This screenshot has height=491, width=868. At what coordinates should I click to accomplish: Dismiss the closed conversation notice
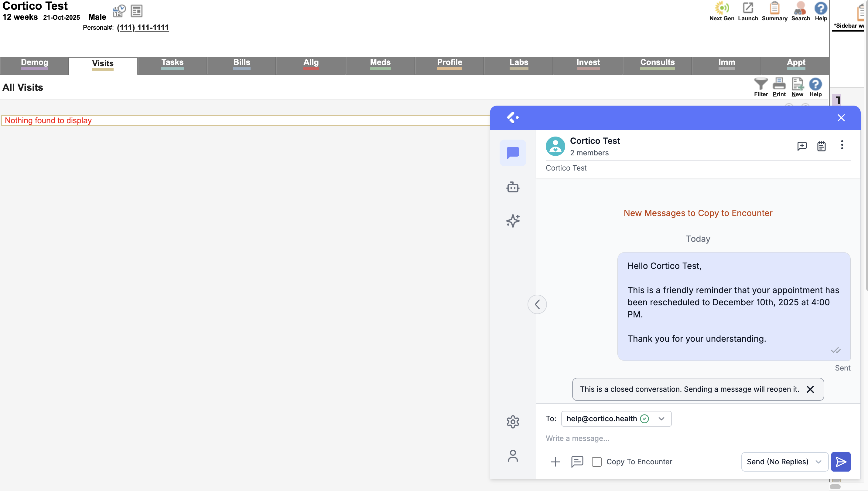pyautogui.click(x=810, y=389)
